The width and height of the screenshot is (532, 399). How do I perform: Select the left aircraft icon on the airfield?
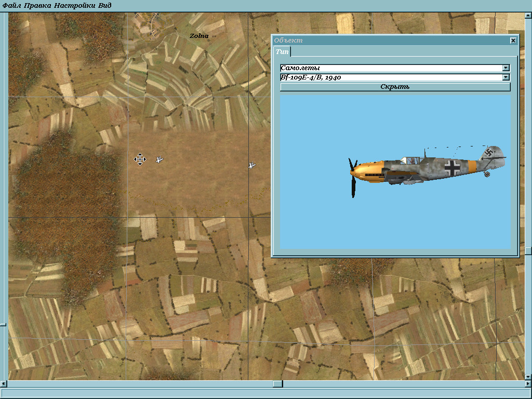pyautogui.click(x=159, y=159)
